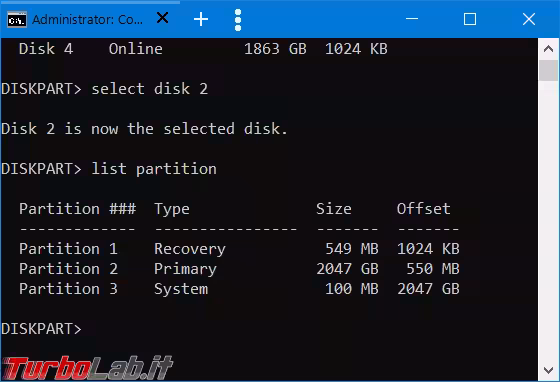Image resolution: width=560 pixels, height=382 pixels.
Task: Click the scrollbar up arrow
Action: pyautogui.click(x=548, y=49)
